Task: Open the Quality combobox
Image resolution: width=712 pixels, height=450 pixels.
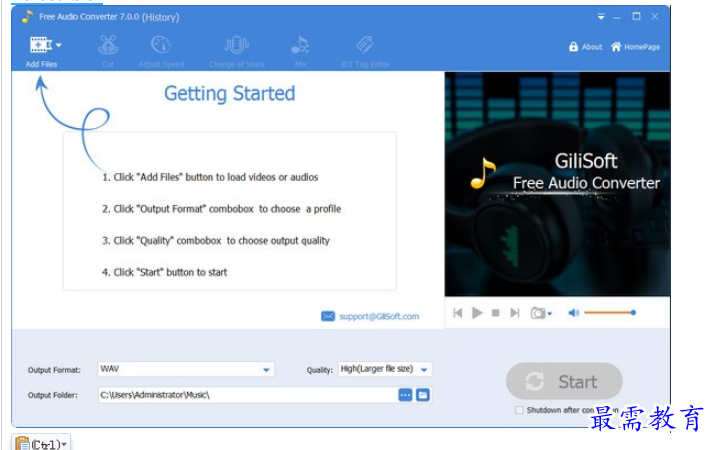Action: point(385,369)
